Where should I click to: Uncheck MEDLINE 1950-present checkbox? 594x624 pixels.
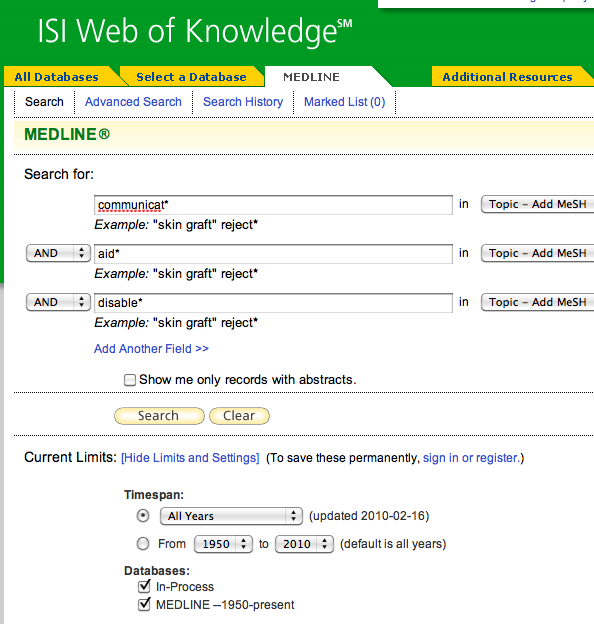coord(144,604)
